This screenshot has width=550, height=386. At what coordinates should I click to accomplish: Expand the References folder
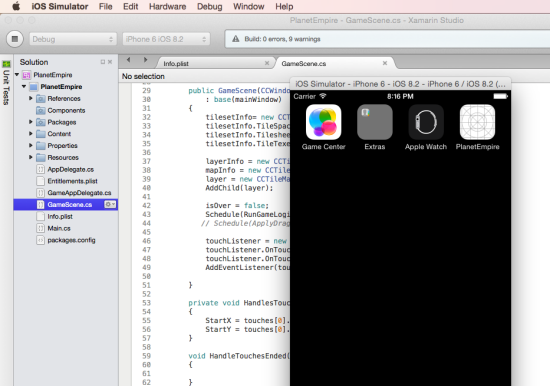tap(31, 98)
